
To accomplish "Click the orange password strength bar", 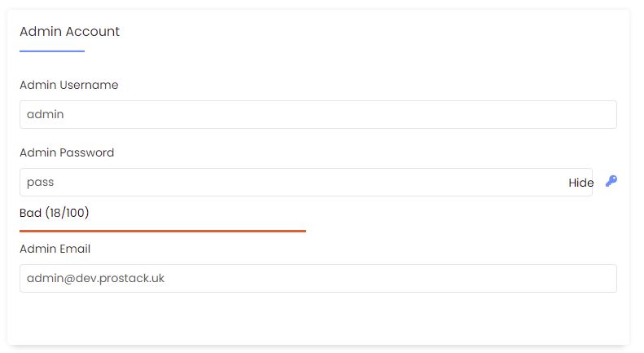I will tap(163, 232).
